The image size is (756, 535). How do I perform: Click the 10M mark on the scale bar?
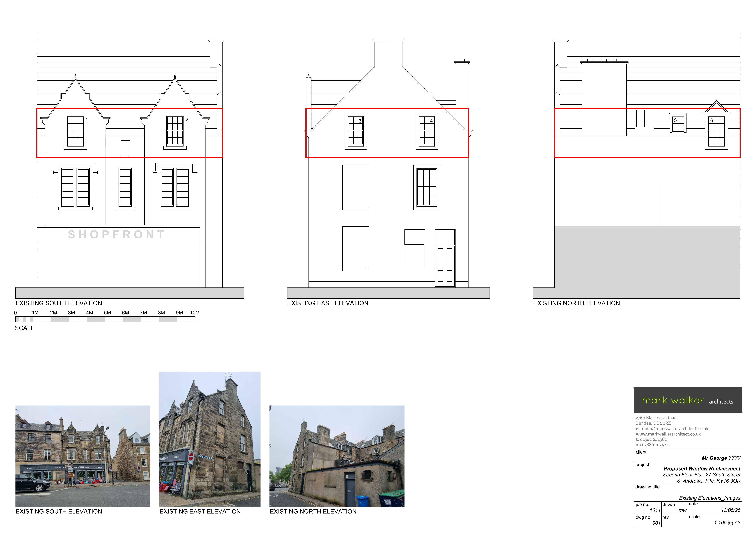pyautogui.click(x=195, y=313)
